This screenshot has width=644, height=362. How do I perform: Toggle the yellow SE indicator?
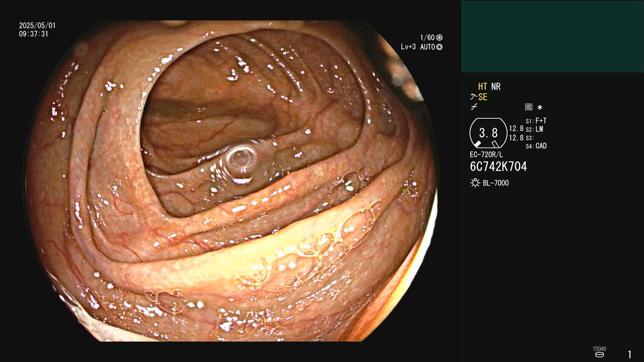[x=483, y=97]
